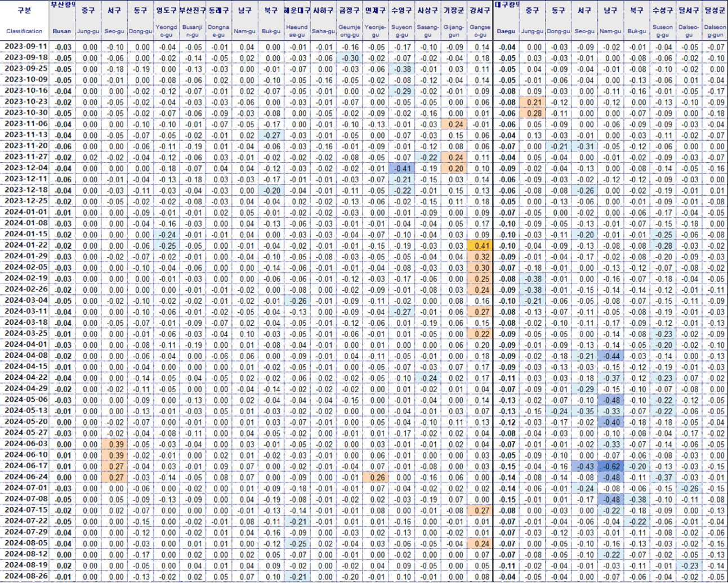The image size is (728, 583).
Task: Click the -0.41 Suyeong-gu cell on 2023-12-04
Action: pos(402,168)
